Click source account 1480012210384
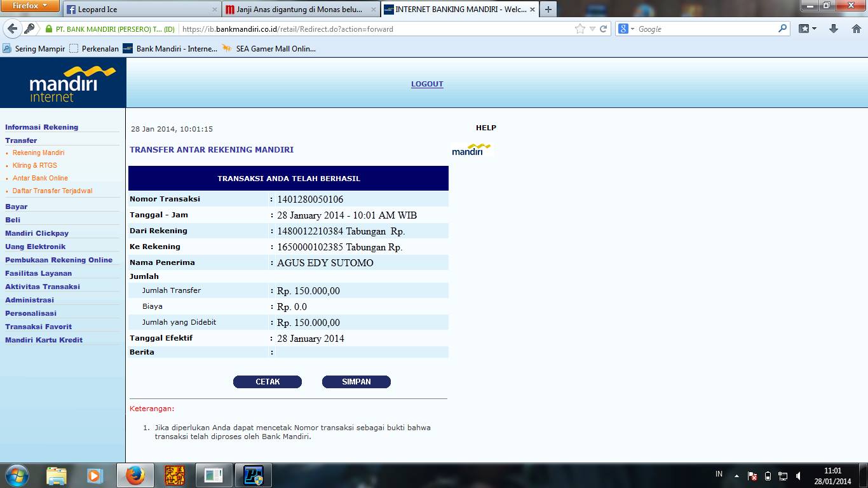This screenshot has width=868, height=488. (x=310, y=231)
